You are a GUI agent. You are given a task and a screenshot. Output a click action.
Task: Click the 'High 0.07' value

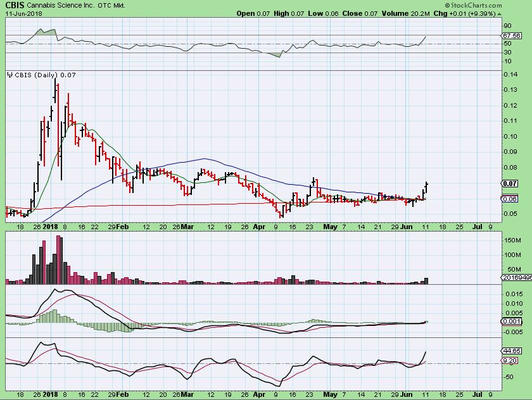pyautogui.click(x=289, y=13)
